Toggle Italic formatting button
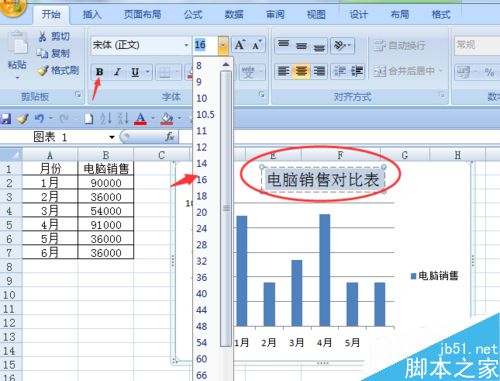Image resolution: width=500 pixels, height=381 pixels. tap(117, 72)
